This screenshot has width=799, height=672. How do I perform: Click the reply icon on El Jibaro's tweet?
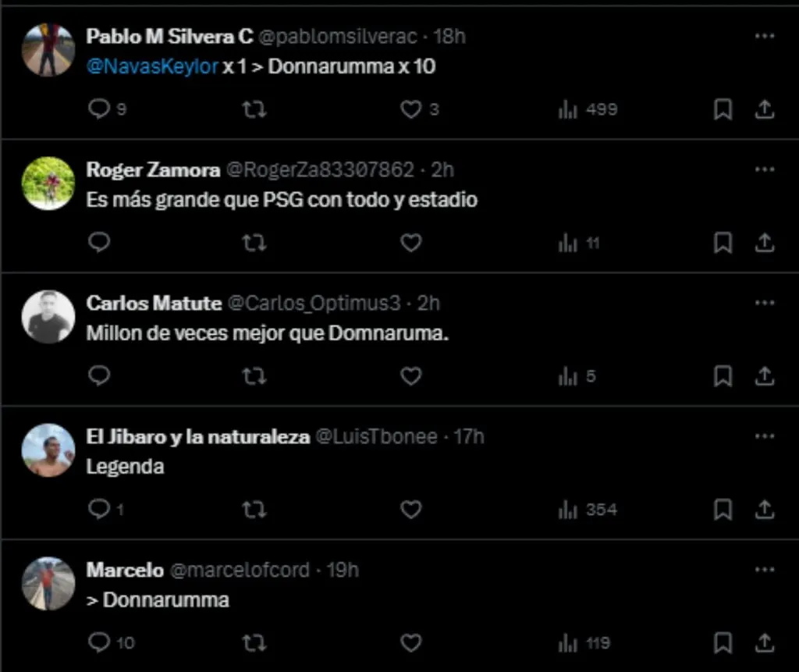pyautogui.click(x=98, y=509)
